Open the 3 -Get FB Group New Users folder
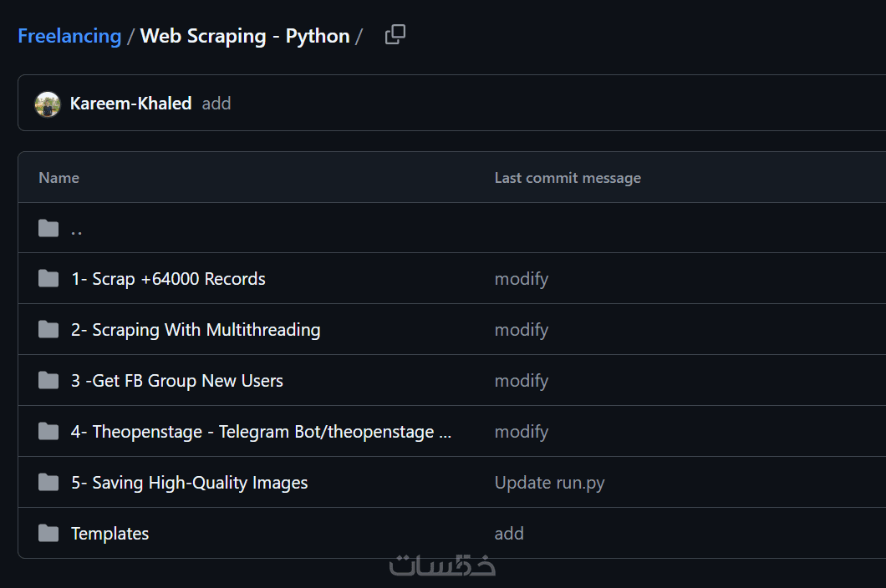The height and width of the screenshot is (588, 886). click(x=177, y=381)
